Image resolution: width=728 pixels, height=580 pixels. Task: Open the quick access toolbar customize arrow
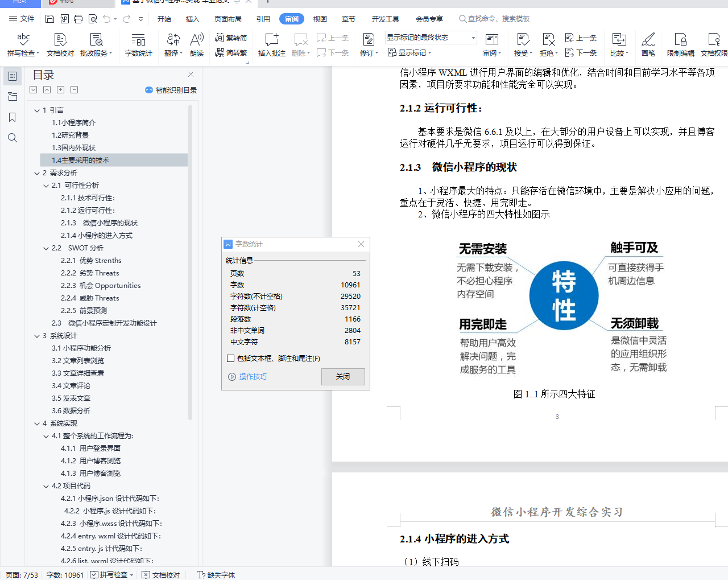point(140,19)
